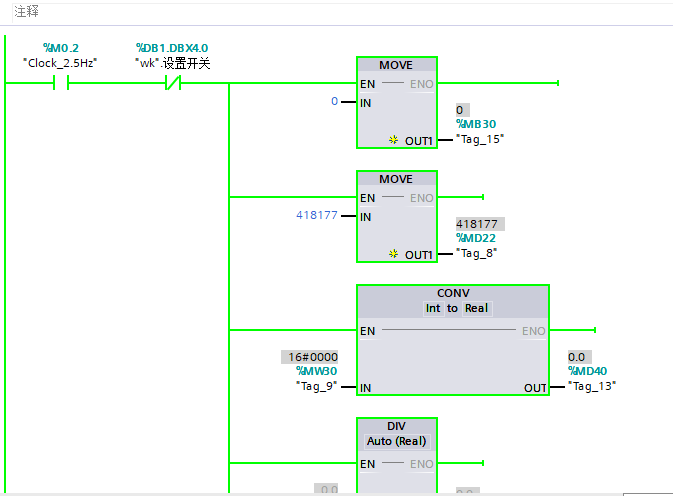The image size is (673, 496).
Task: Click the "Tag_13" output operand of CONV
Action: (x=592, y=385)
